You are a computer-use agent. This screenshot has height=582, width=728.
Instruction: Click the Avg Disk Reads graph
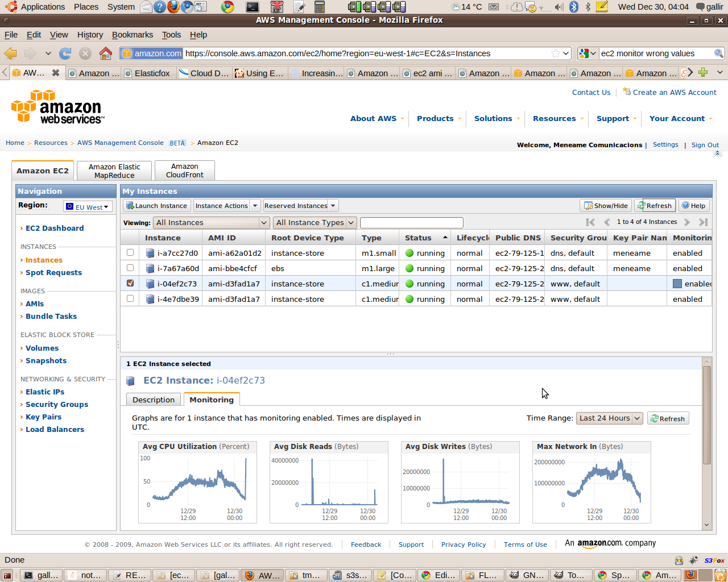pyautogui.click(x=329, y=482)
